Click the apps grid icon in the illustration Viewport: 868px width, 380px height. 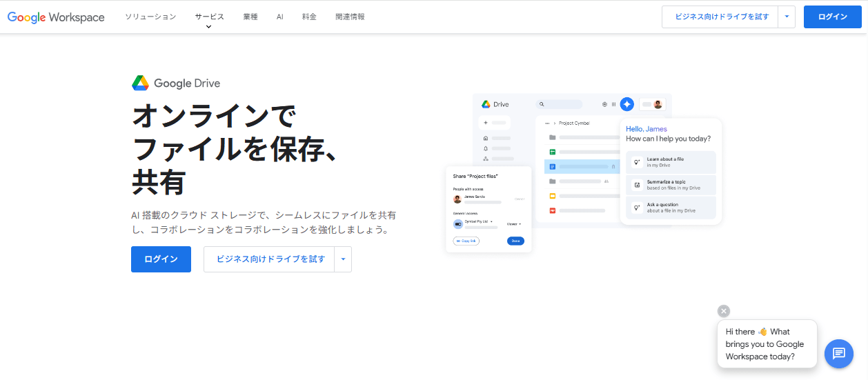(x=613, y=104)
